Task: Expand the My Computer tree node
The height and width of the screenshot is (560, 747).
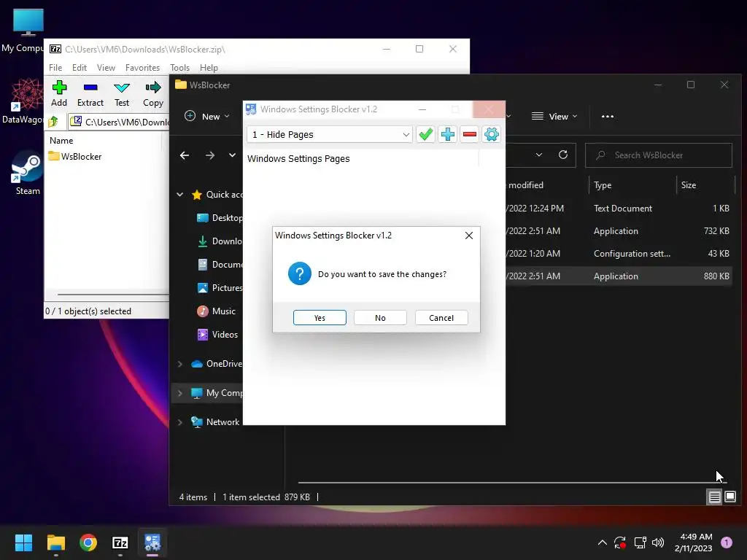Action: (180, 393)
